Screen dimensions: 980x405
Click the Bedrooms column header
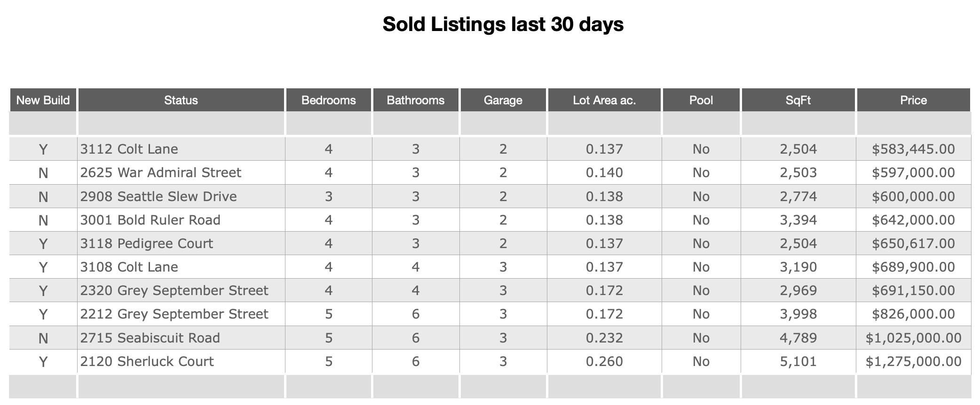coord(328,100)
